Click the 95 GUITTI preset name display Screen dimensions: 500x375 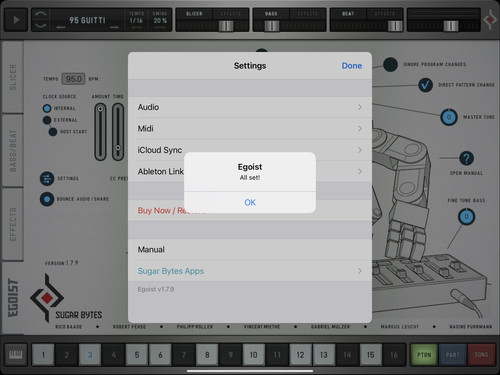87,20
